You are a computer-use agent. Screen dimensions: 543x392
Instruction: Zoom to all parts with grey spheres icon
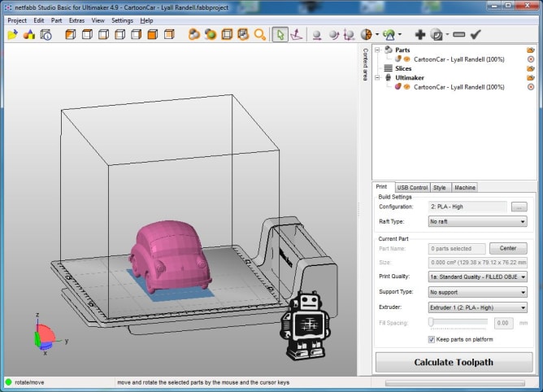point(194,34)
